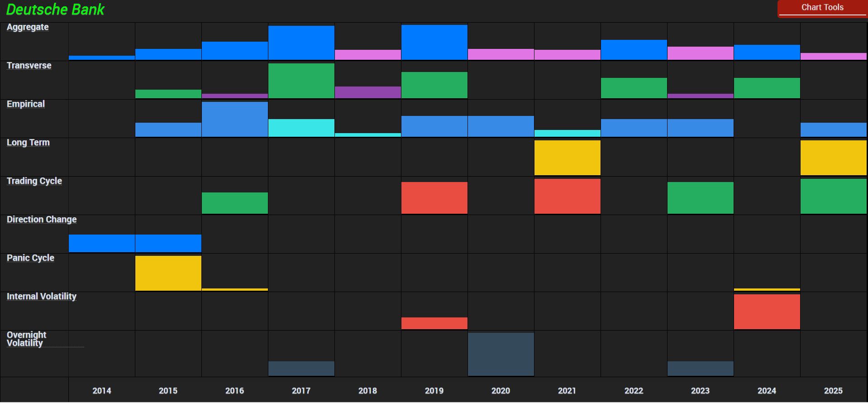Click the Empirical cyan bar for 2017
This screenshot has width=868, height=403.
pyautogui.click(x=301, y=128)
